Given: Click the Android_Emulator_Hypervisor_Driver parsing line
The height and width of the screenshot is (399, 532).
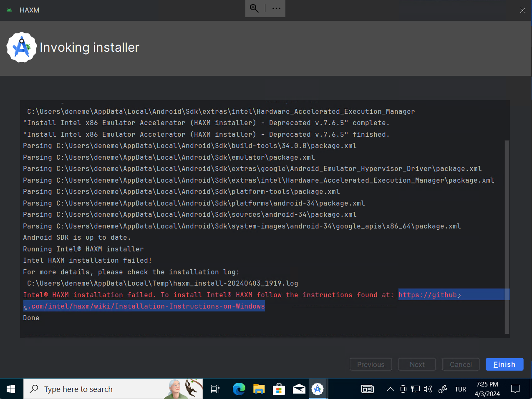Looking at the screenshot, I should click(x=252, y=168).
